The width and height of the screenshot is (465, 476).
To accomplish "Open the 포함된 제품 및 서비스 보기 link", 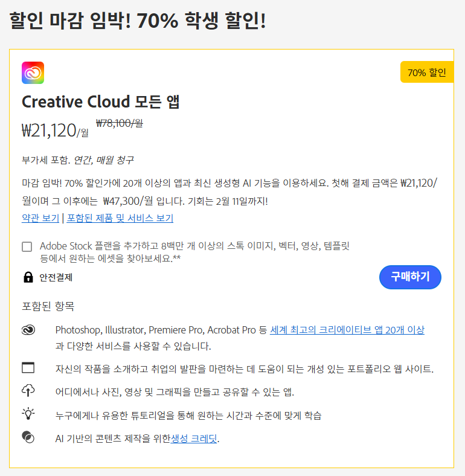I will coord(120,219).
